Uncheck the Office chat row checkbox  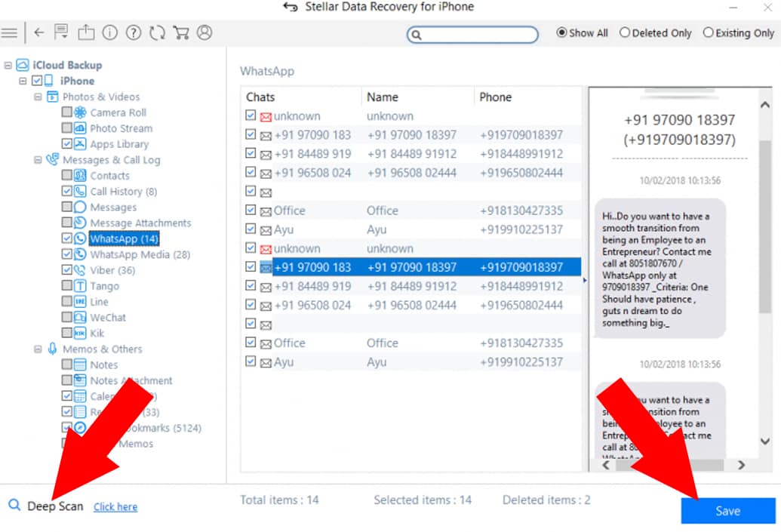point(251,211)
